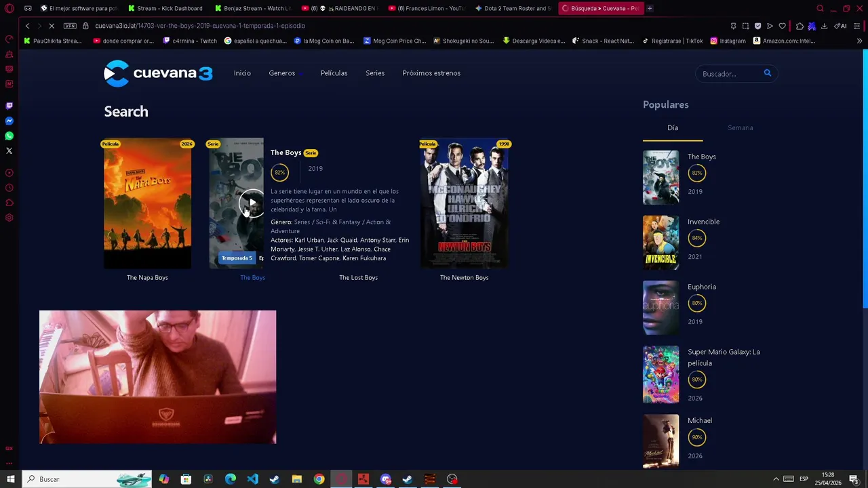
Task: Open the Mog Coin Price Ch... bookmark
Action: (395, 41)
